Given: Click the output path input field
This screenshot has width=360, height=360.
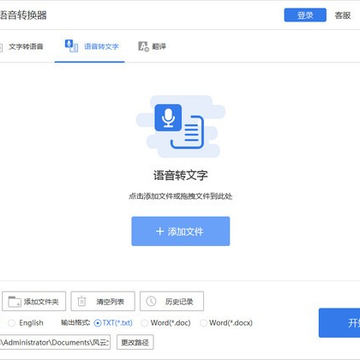Looking at the screenshot, I should [55, 342].
